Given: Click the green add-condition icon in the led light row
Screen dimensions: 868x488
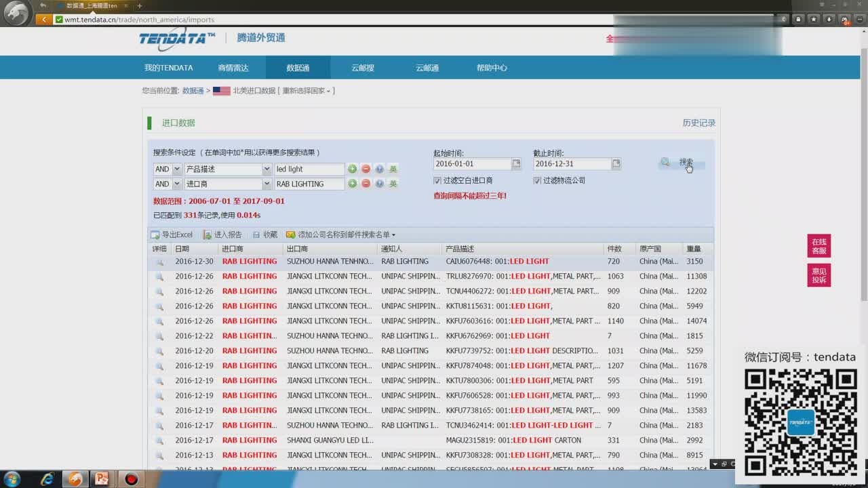Looking at the screenshot, I should tap(352, 169).
